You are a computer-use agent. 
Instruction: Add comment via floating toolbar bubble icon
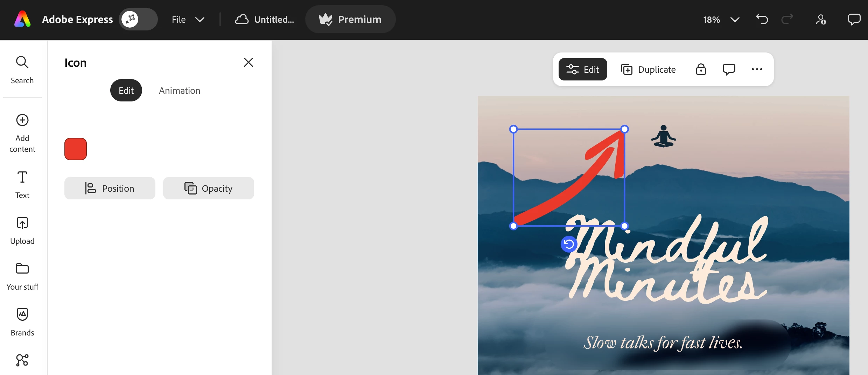click(729, 69)
